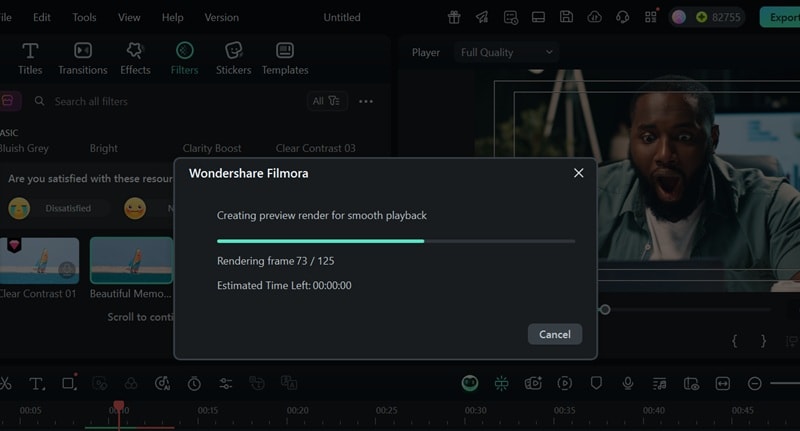This screenshot has width=800, height=431.
Task: Open the Transitions panel
Action: (83, 59)
